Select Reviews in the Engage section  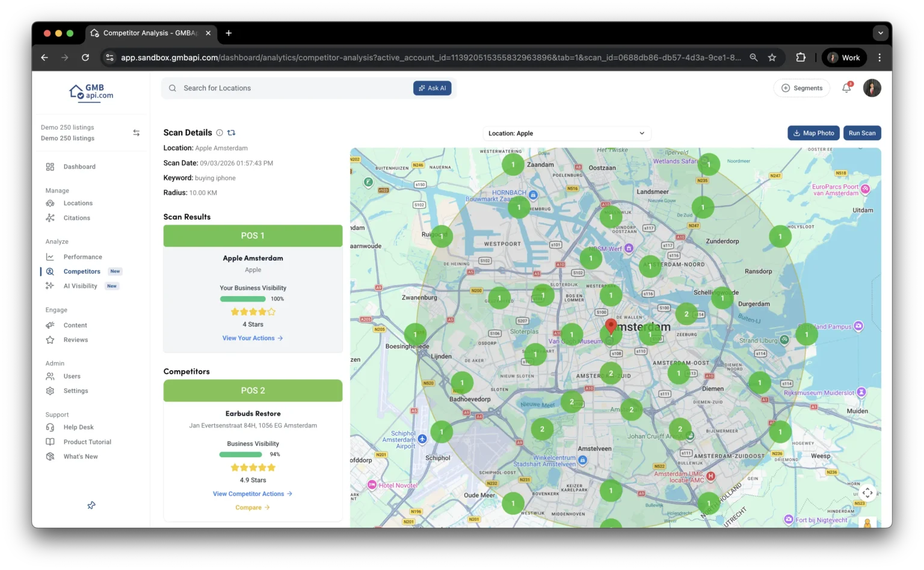[x=76, y=340]
